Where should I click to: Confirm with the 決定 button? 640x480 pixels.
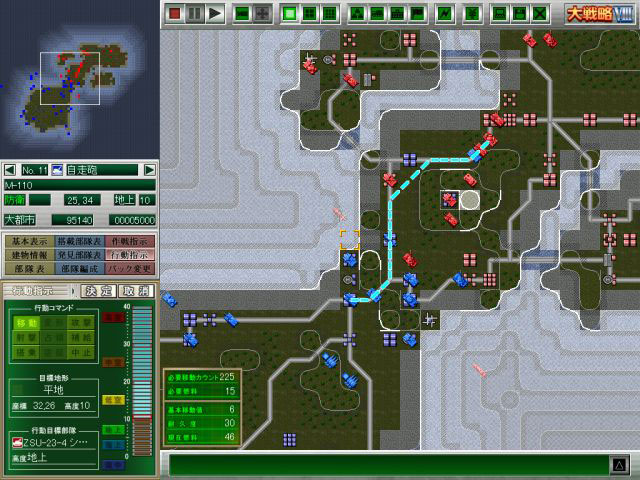click(x=99, y=291)
